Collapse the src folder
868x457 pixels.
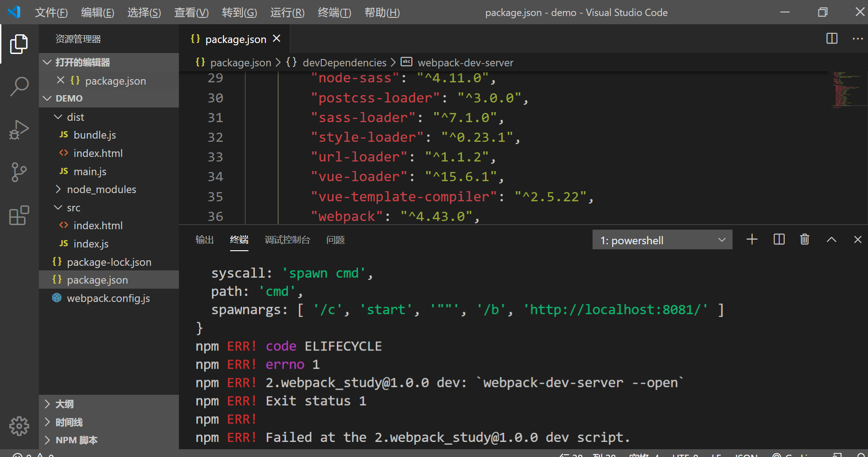(109, 208)
